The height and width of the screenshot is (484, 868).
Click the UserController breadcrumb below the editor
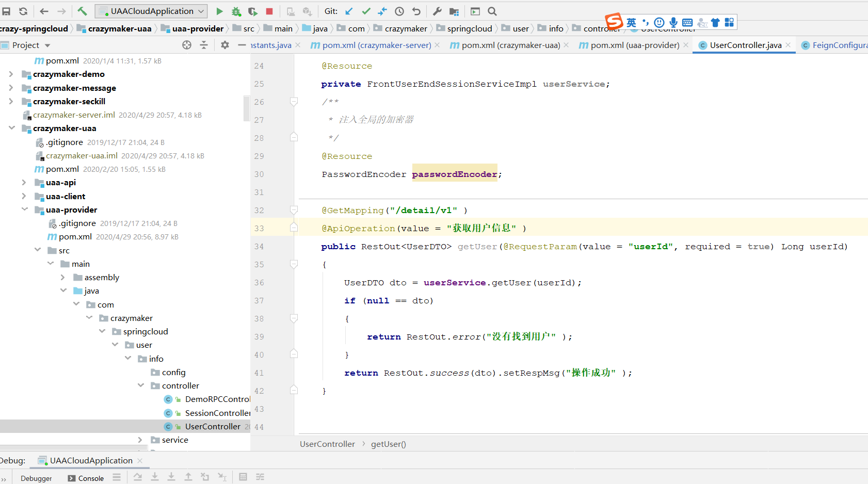[327, 444]
